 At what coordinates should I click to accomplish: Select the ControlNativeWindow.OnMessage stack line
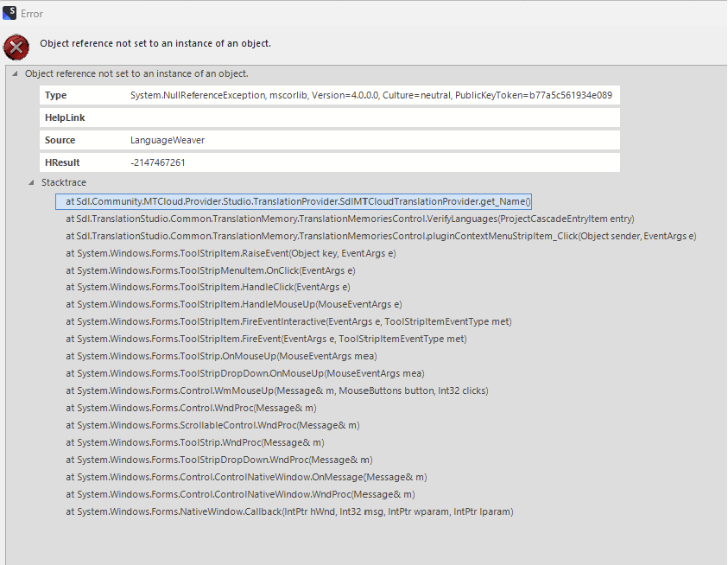coord(246,477)
